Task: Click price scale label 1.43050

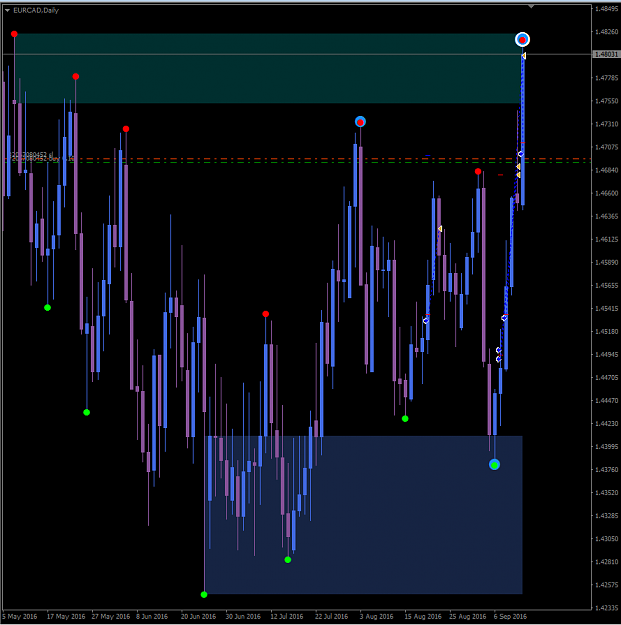Action: coord(606,539)
